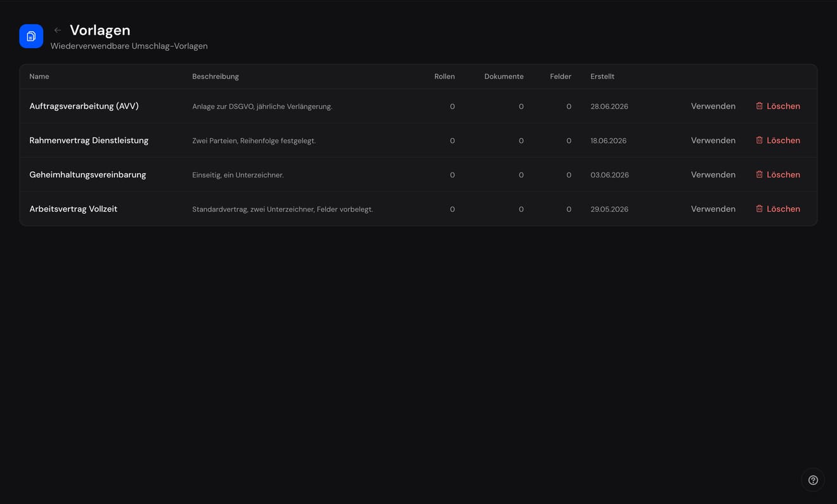Viewport: 837px width, 504px height.
Task: Click the Vorlagen page title
Action: [x=100, y=30]
